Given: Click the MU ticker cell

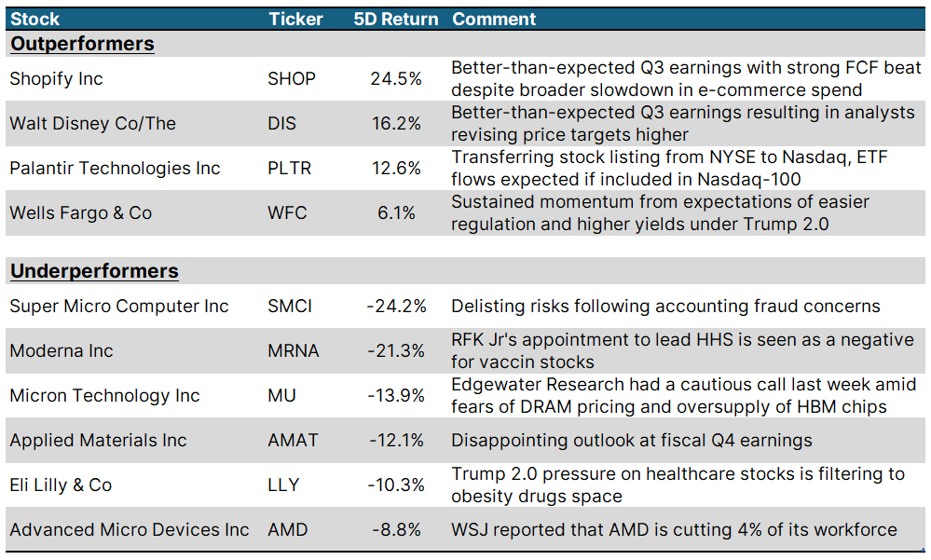Looking at the screenshot, I should point(281,396).
